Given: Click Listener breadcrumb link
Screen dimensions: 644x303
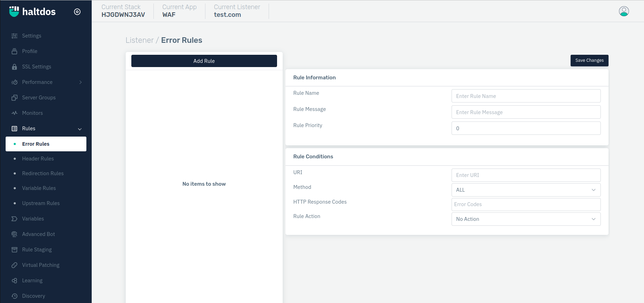Looking at the screenshot, I should tap(140, 40).
